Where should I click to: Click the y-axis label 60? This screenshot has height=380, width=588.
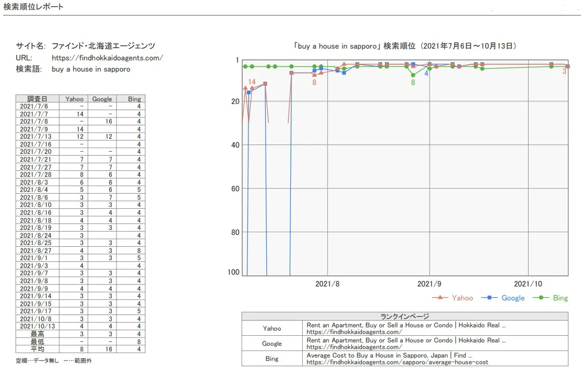235,189
